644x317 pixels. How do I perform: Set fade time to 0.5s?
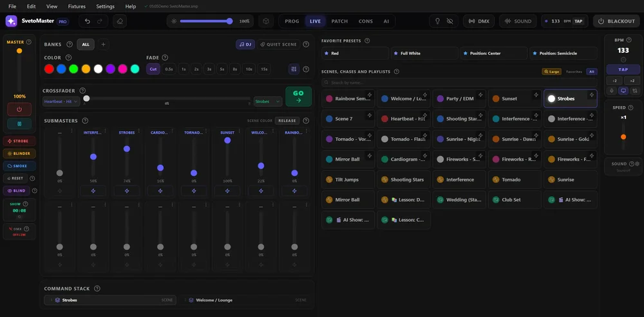tap(169, 69)
